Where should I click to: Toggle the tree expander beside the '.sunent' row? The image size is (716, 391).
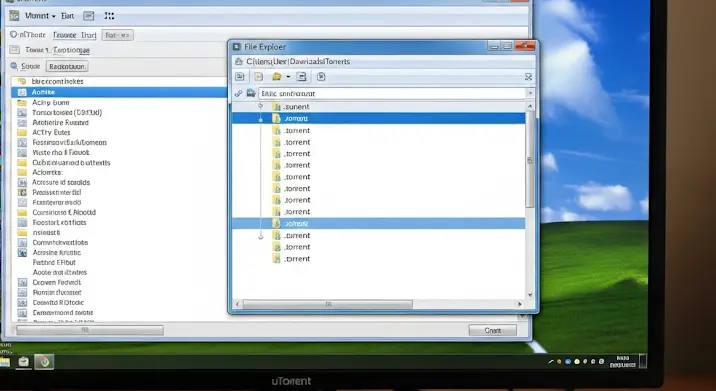[260, 106]
